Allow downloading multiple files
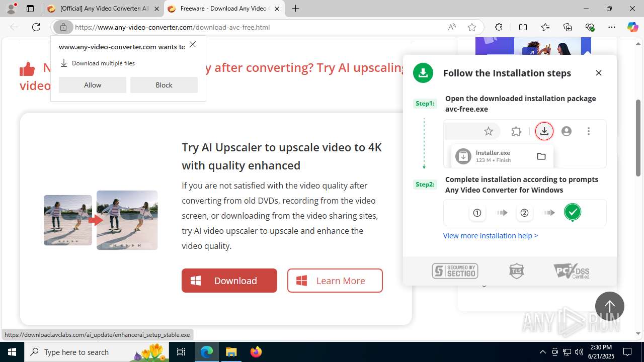 pyautogui.click(x=93, y=85)
